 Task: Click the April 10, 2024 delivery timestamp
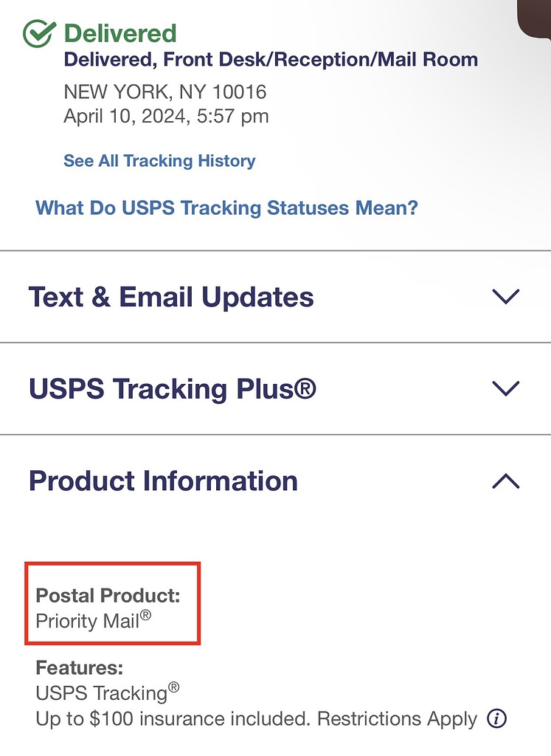tap(166, 116)
